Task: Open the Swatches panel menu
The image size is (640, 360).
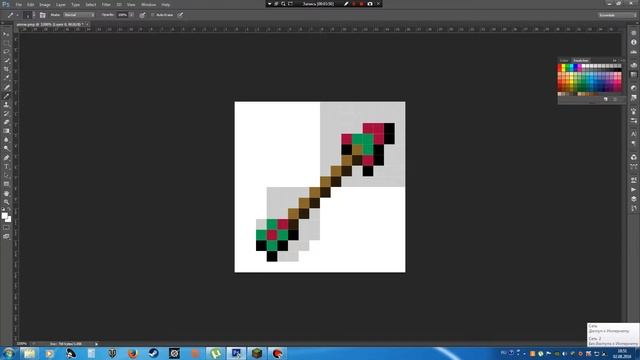Action: [622, 60]
